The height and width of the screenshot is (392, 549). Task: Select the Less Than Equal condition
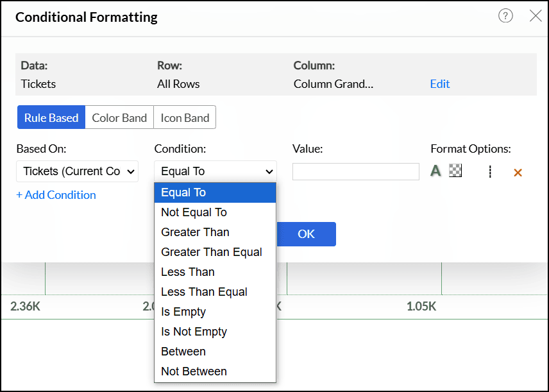coord(204,292)
